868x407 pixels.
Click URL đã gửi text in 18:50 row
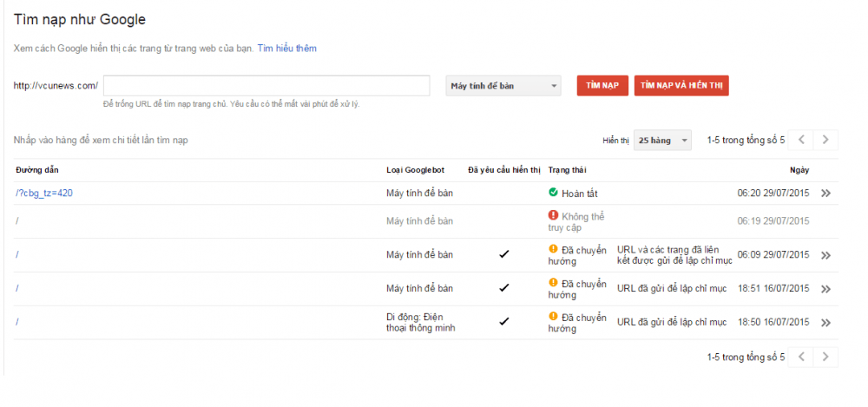pos(672,322)
